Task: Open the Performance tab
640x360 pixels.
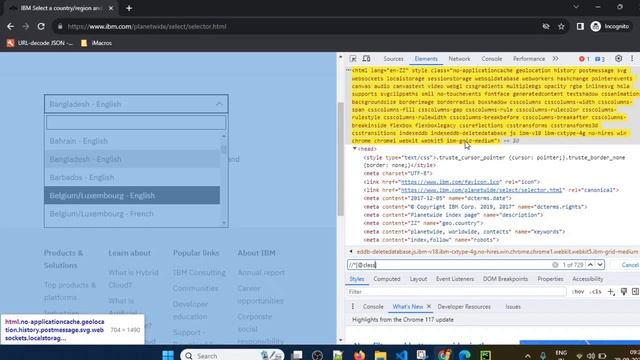Action: click(x=529, y=59)
